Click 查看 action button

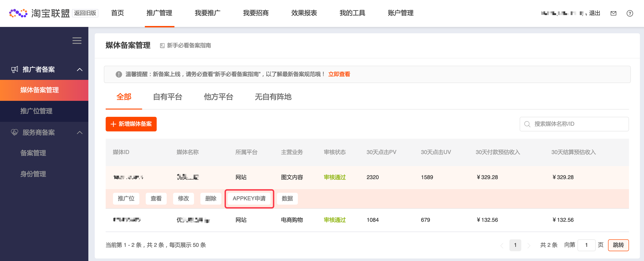[156, 199]
